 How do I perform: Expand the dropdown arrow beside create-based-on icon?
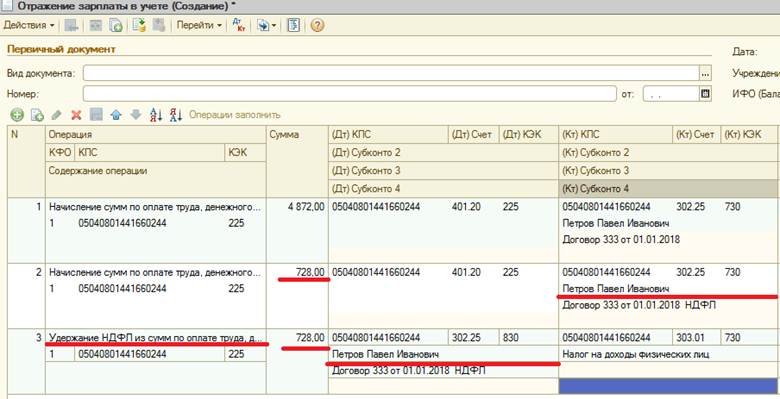point(274,26)
